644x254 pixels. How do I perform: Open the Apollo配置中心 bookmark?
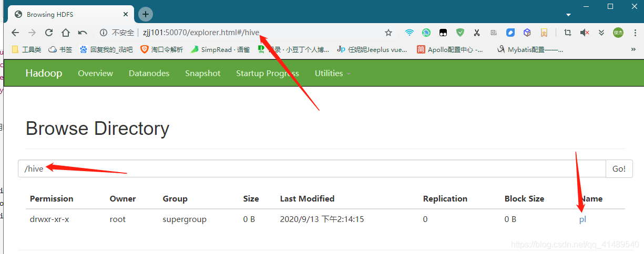point(451,49)
